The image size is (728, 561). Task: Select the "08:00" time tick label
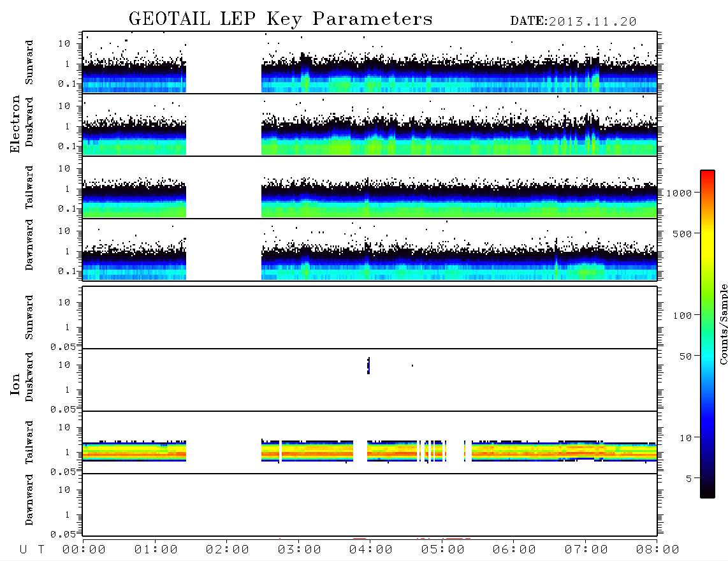tap(658, 550)
